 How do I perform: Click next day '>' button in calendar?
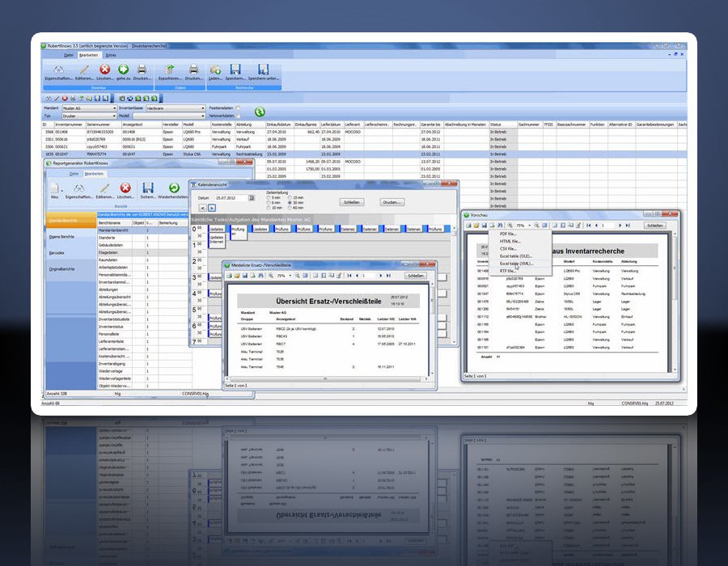coord(212,208)
